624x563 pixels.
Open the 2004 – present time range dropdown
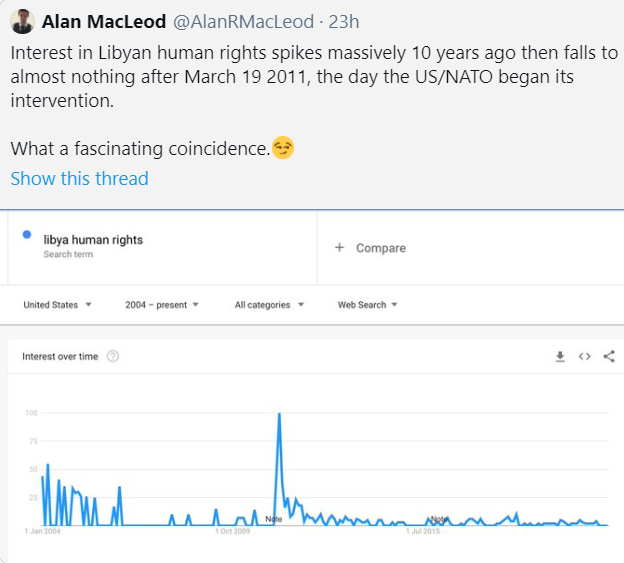coord(162,305)
